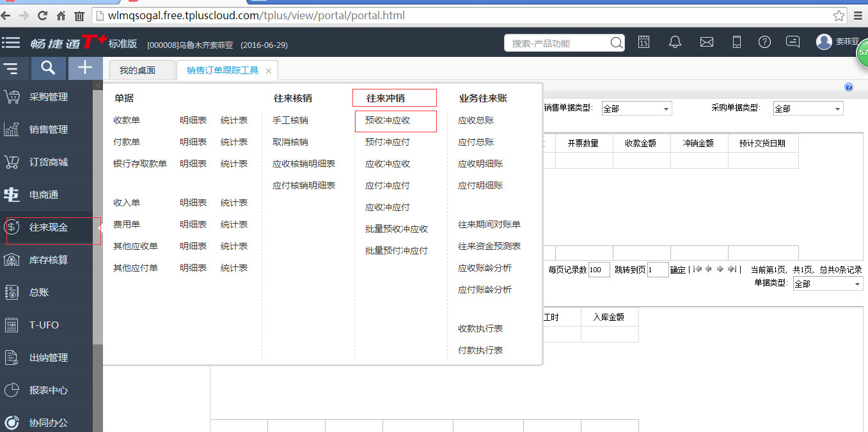
Task: Open 应收冲应付 menu item
Action: click(388, 207)
